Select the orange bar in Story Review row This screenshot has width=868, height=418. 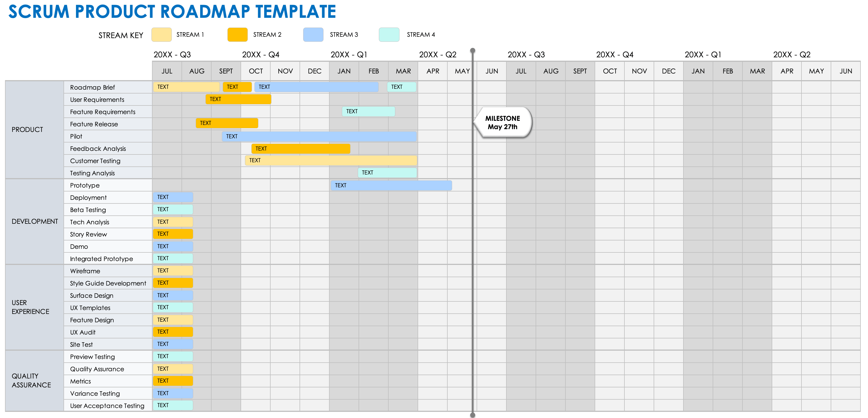(173, 234)
